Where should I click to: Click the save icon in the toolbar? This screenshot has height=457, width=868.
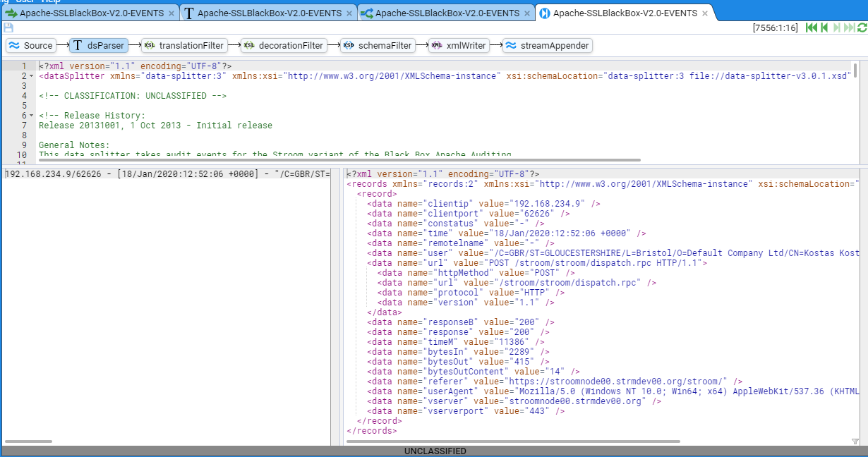8,28
